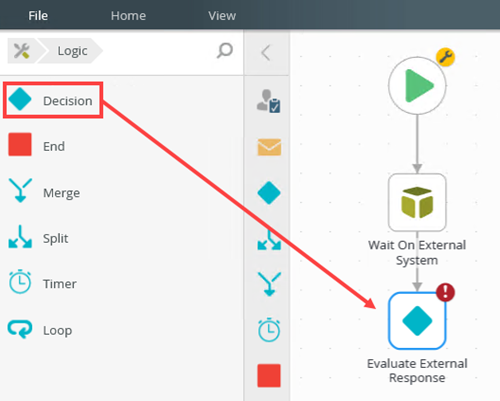Select the End red square icon in list
Screen dimensions: 500x401
(x=20, y=144)
